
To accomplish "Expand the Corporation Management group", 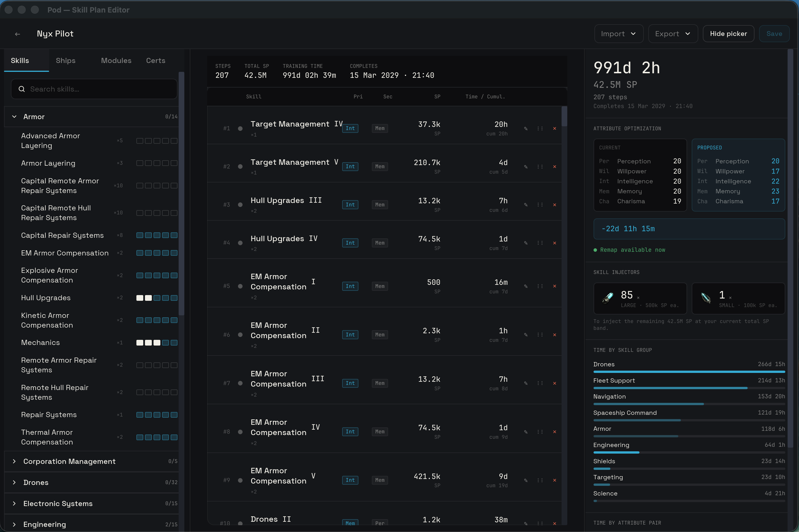I will (x=91, y=461).
